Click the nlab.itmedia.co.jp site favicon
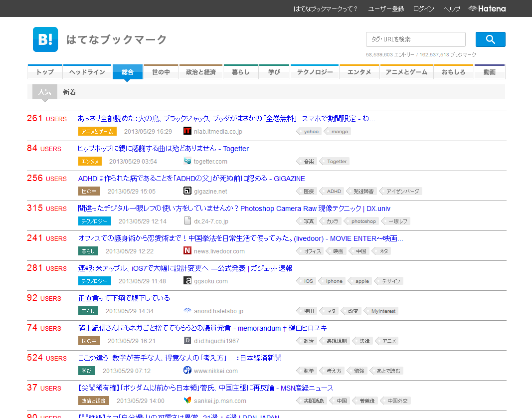 click(x=187, y=131)
